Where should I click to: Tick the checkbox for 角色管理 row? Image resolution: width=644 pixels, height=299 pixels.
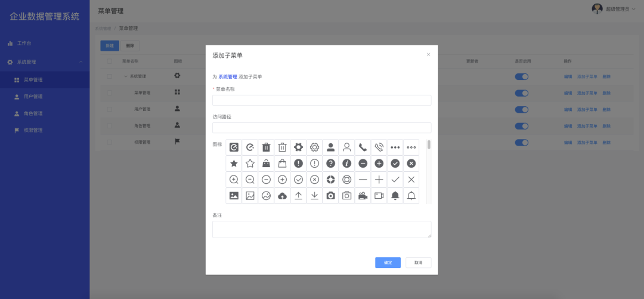(x=109, y=126)
